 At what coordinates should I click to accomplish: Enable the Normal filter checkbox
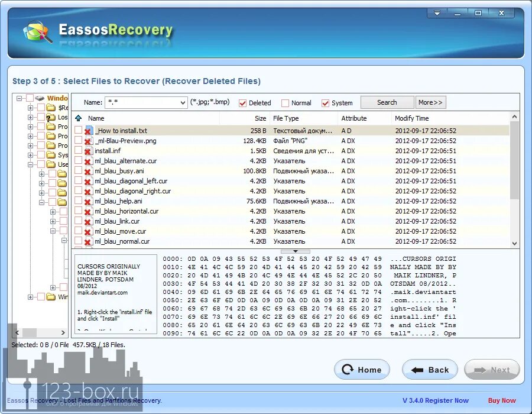pos(286,103)
